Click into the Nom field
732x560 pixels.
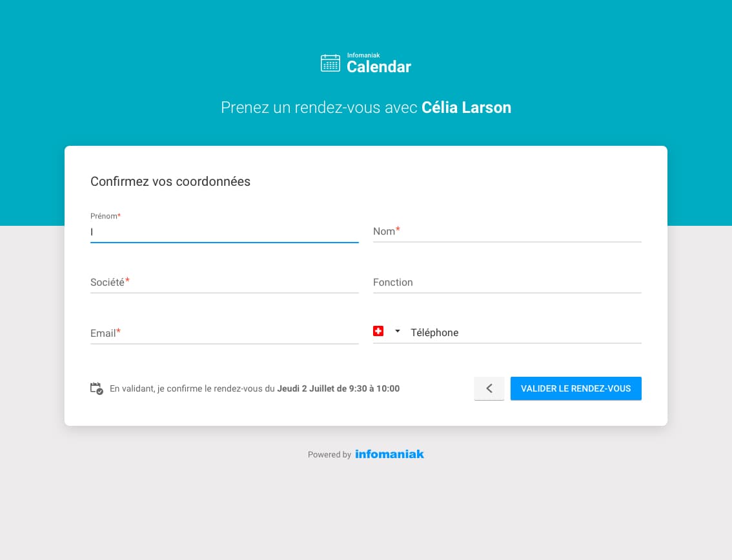click(x=507, y=232)
